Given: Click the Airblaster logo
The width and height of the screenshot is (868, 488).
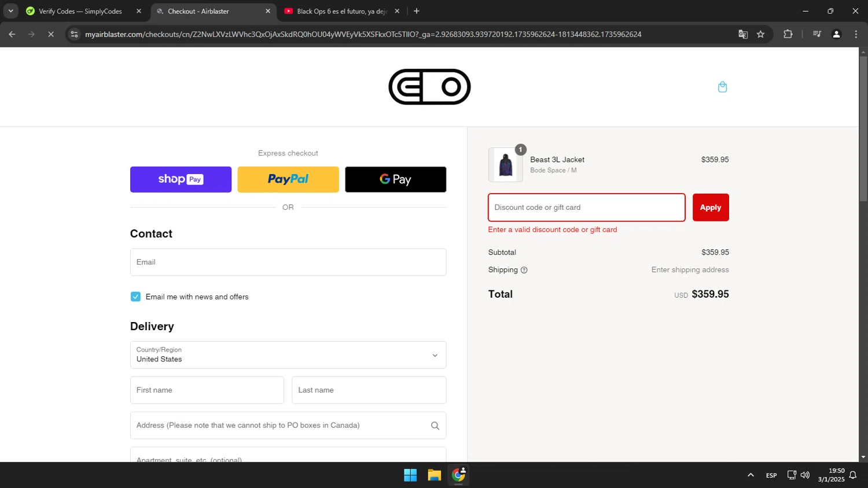Looking at the screenshot, I should tap(429, 87).
